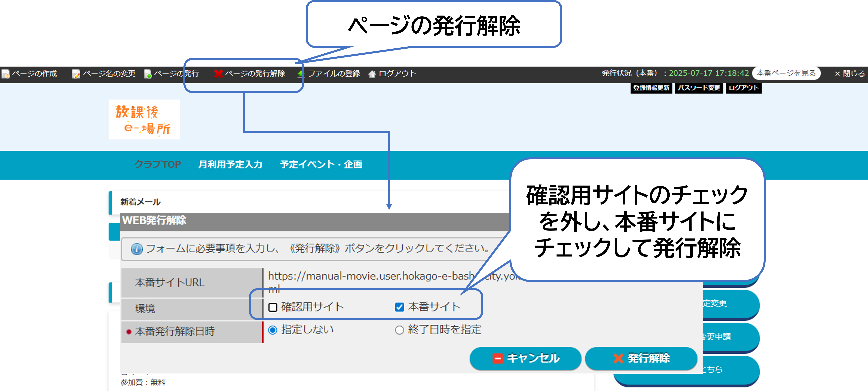This screenshot has width=868, height=391.
Task: Click the 本番ページを見る button
Action: point(786,73)
